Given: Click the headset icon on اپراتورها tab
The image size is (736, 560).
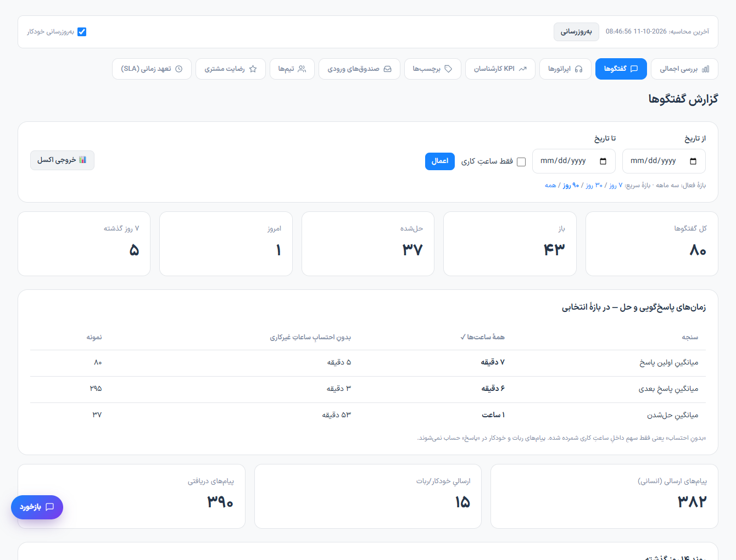Looking at the screenshot, I should pos(578,69).
